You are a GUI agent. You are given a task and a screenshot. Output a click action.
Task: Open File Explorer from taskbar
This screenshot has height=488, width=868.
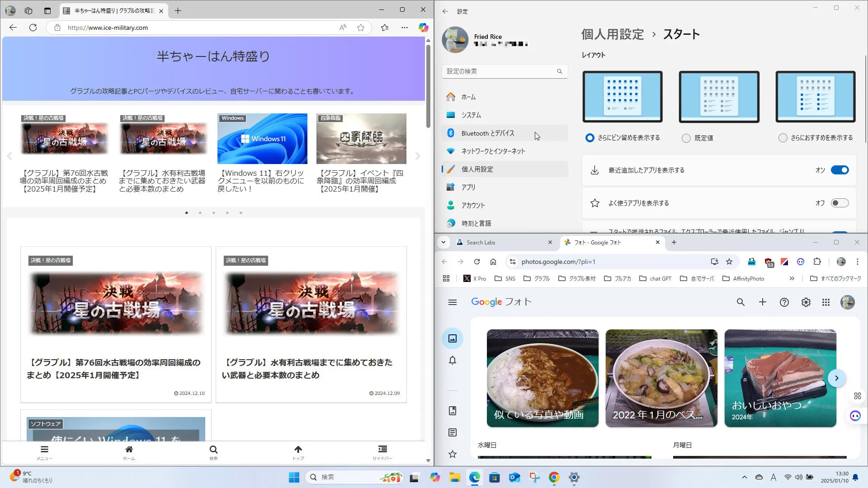point(455,477)
